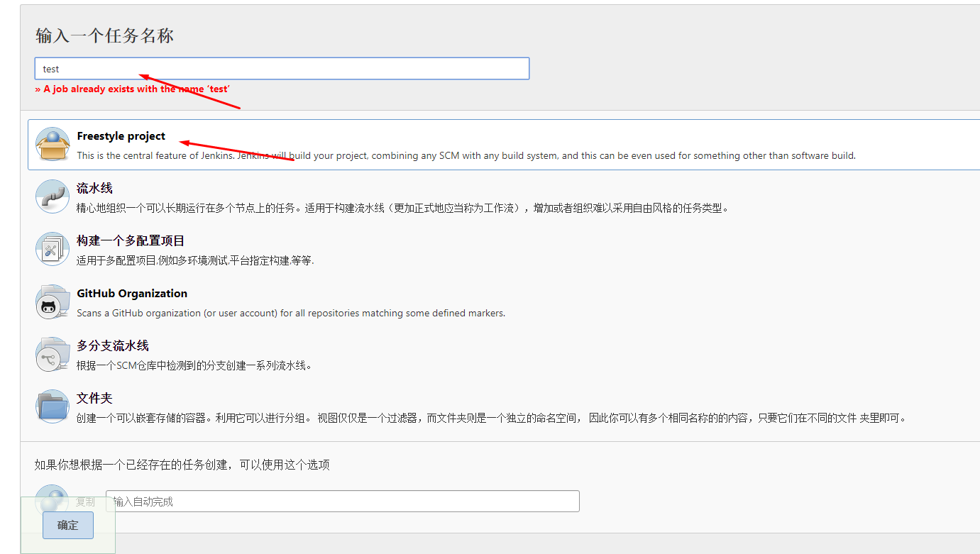Screen dimensions: 980x554
Task: Click the 'Scans a GitHub organization' description
Action: coord(291,314)
